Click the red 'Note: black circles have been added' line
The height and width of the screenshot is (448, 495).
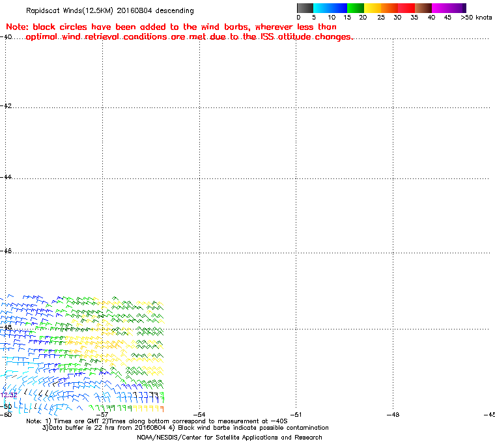[x=171, y=27]
